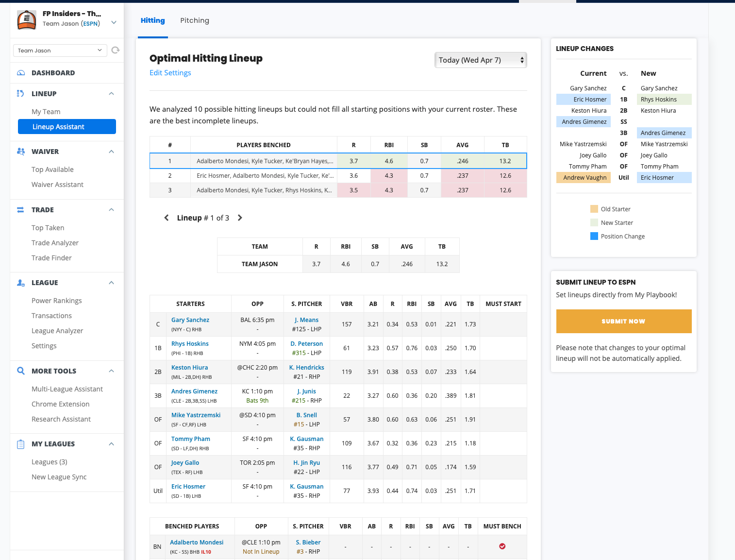735x560 pixels.
Task: Click the My Leagues clipboard icon
Action: (20, 444)
